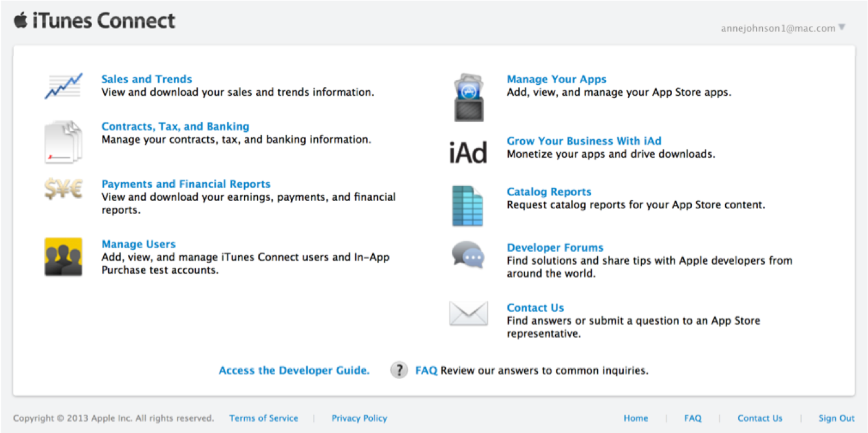Screen dimensions: 868x433
Task: Click text 'Request catalog reports for your App Store content.'
Action: point(636,205)
